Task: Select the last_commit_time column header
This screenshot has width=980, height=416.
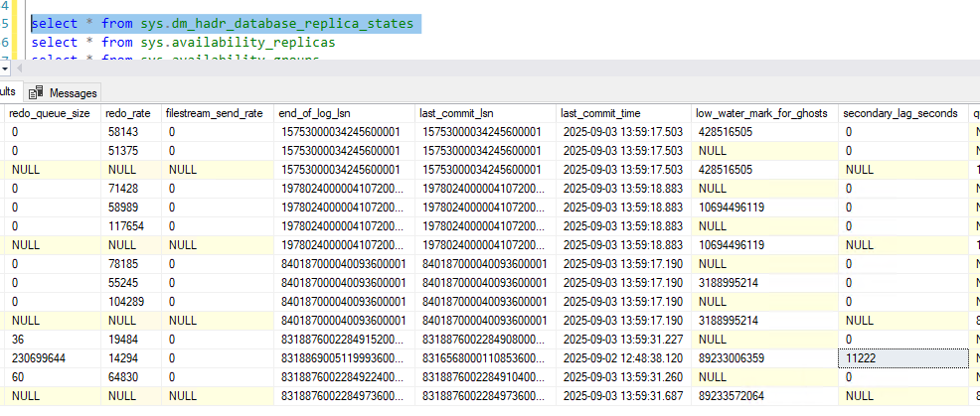Action: [624, 113]
